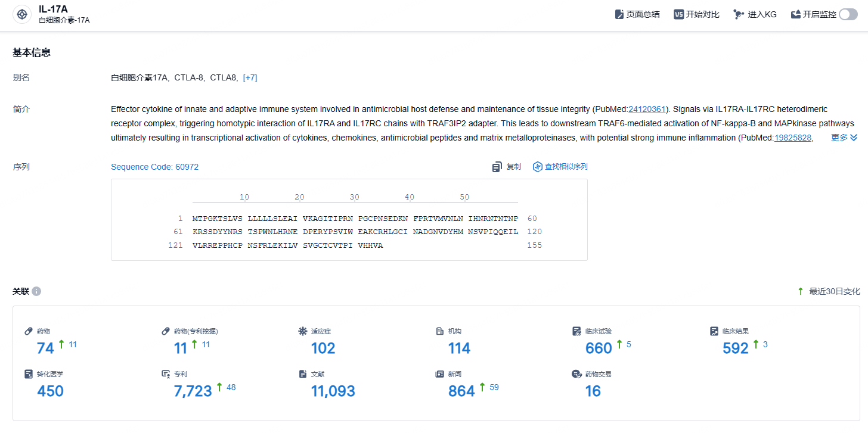The image size is (868, 433).
Task: Open translational medicine count 450
Action: coord(50,391)
